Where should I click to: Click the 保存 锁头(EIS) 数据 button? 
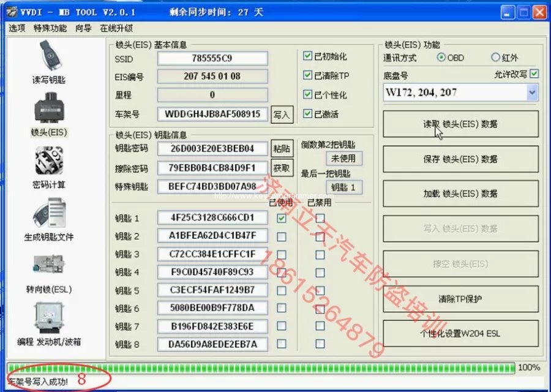click(460, 159)
